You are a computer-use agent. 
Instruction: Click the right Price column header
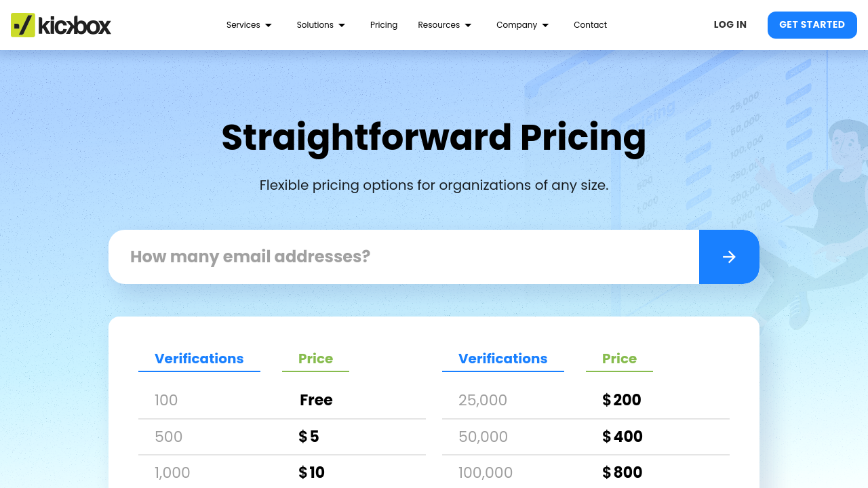619,359
